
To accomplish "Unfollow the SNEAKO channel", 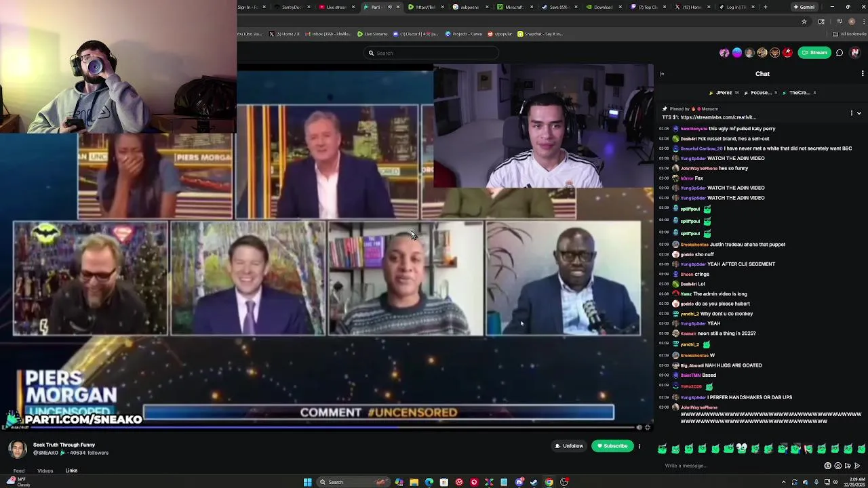I will (569, 446).
